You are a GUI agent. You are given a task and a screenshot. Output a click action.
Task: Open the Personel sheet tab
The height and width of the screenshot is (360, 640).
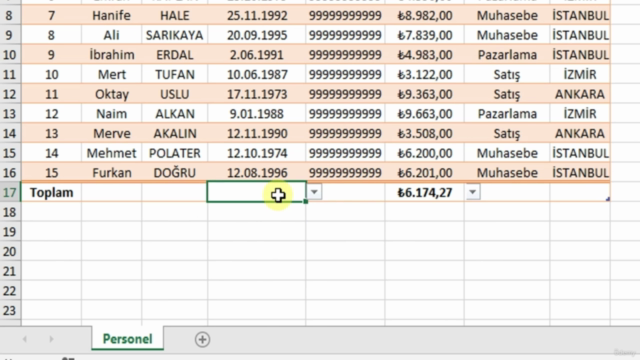click(x=127, y=339)
